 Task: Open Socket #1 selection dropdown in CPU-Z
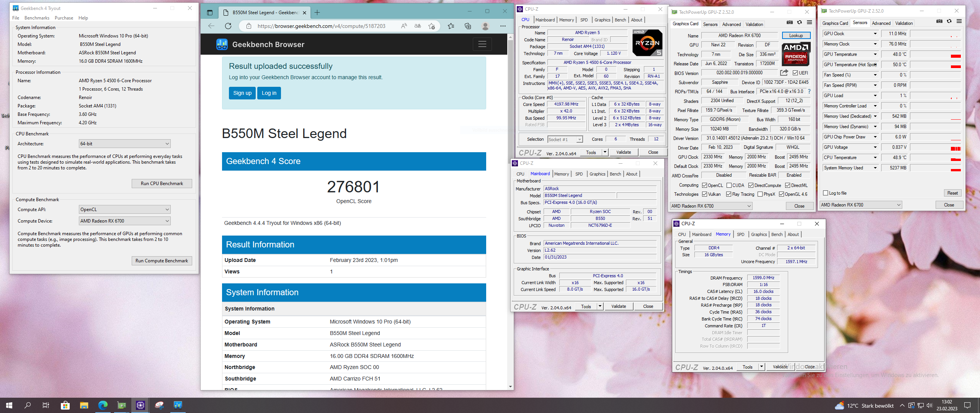point(565,140)
